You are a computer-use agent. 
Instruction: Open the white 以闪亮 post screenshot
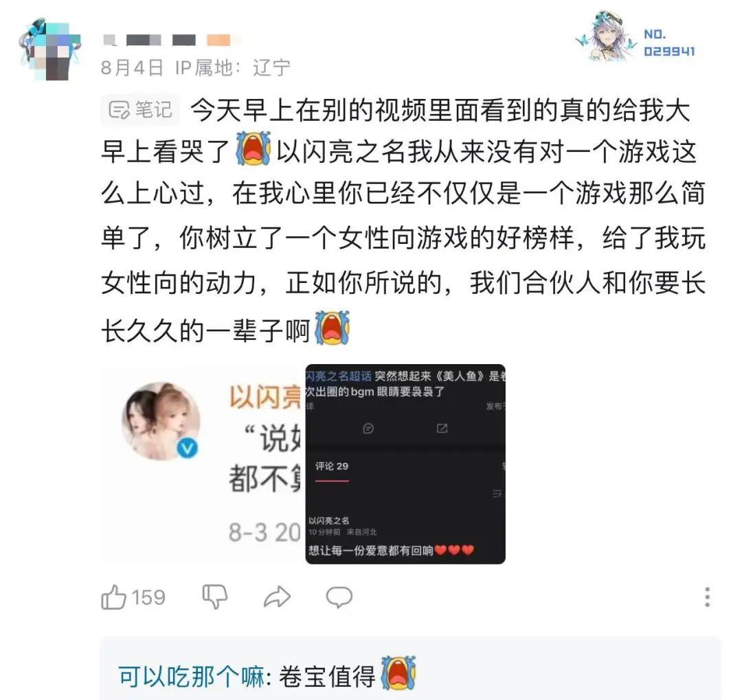[x=203, y=464]
